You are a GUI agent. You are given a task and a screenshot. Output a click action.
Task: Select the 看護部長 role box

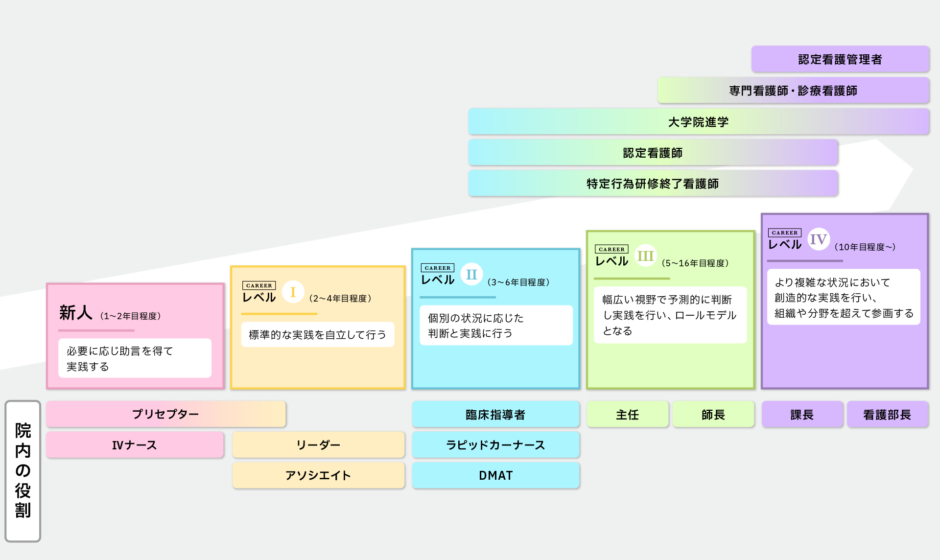[x=887, y=415]
